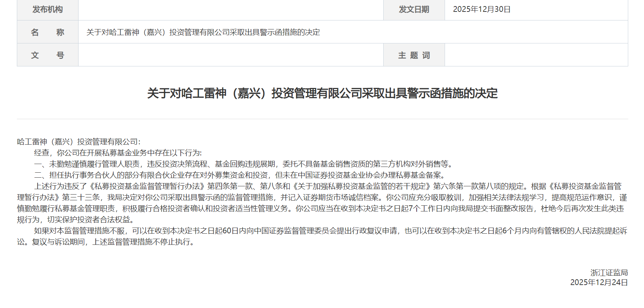
Task: Click the 发文日期 label cell
Action: coord(414,10)
